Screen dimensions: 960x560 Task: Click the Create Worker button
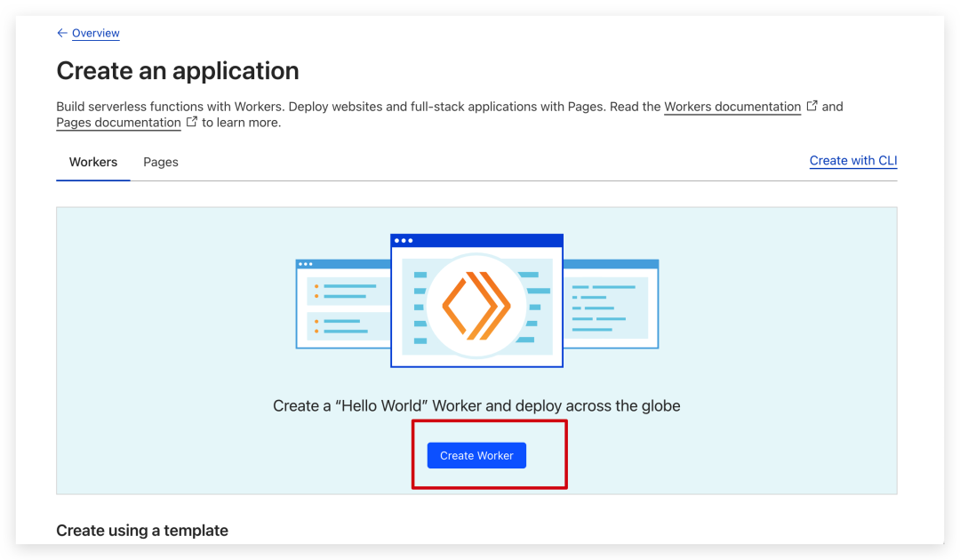[x=476, y=455]
